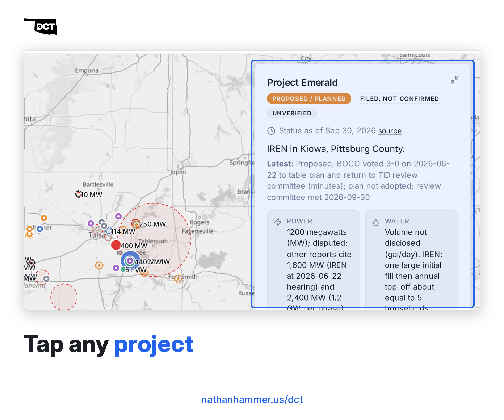
Task: Collapse the Project Emerald detail panel
Action: [454, 80]
